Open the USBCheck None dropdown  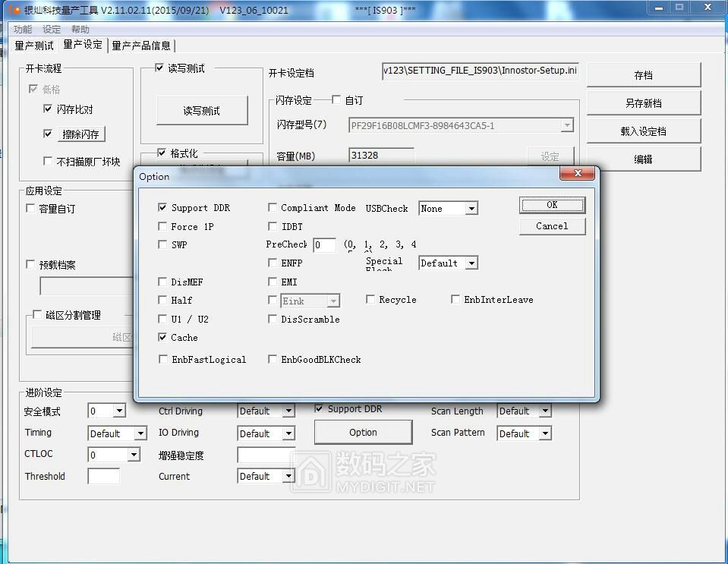[471, 209]
